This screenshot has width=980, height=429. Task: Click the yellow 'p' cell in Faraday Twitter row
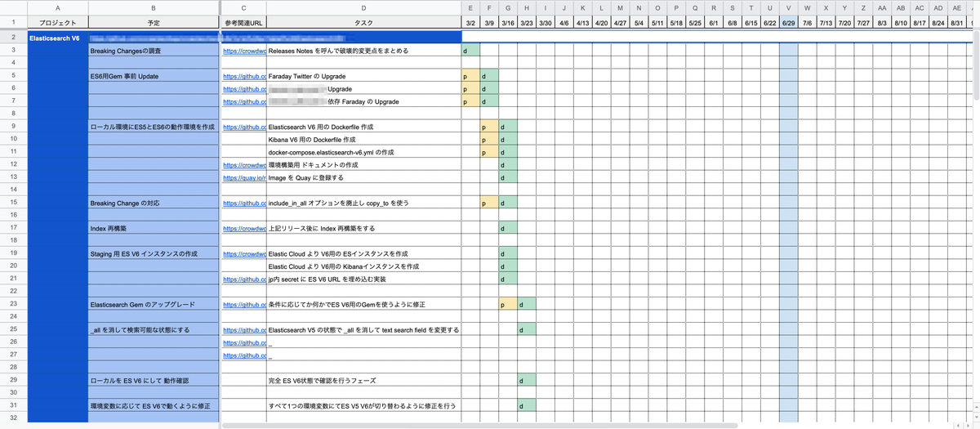tap(470, 76)
